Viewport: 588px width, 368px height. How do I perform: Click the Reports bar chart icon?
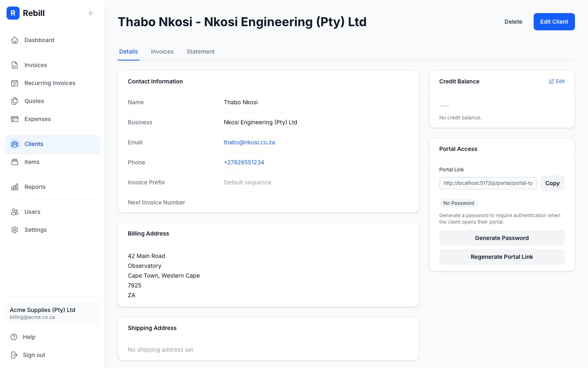(15, 187)
